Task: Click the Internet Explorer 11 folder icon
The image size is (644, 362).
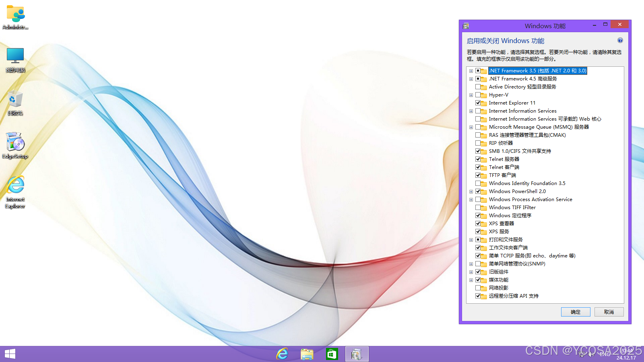Action: coord(484,103)
